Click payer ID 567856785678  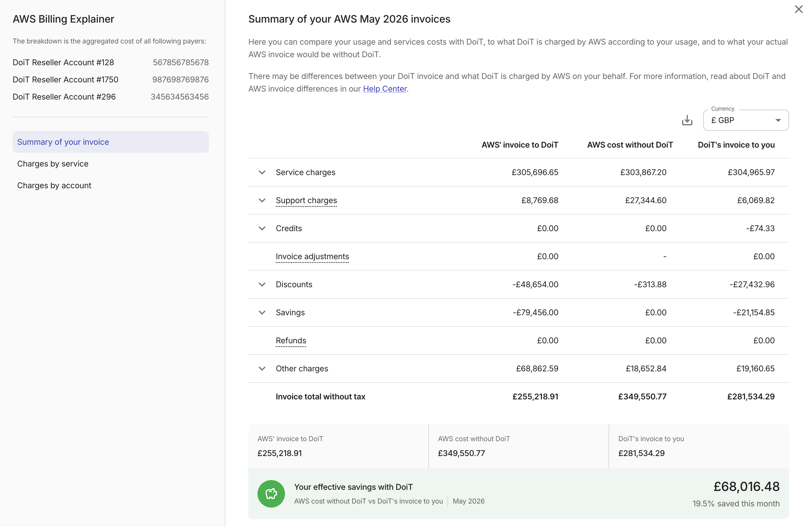pos(181,62)
